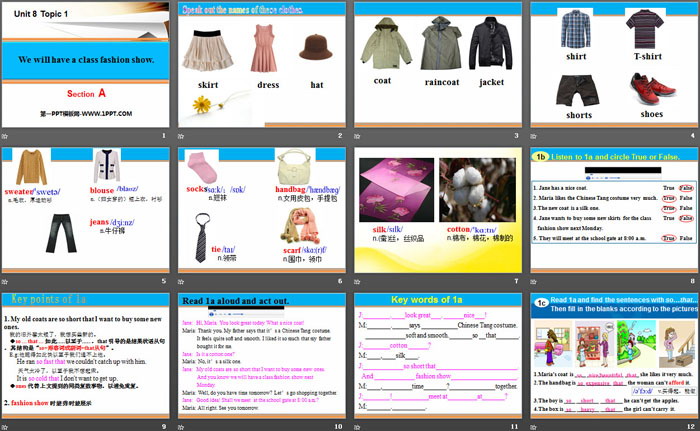700x431 pixels.
Task: Select slide 2 thumbnail with skirt, dress, hat
Action: tap(262, 64)
